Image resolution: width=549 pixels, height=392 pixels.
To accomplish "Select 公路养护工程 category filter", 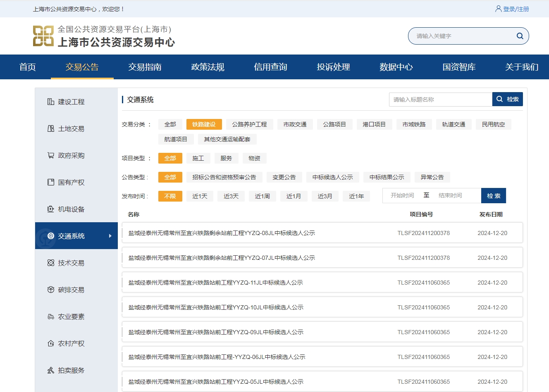I will coord(250,124).
